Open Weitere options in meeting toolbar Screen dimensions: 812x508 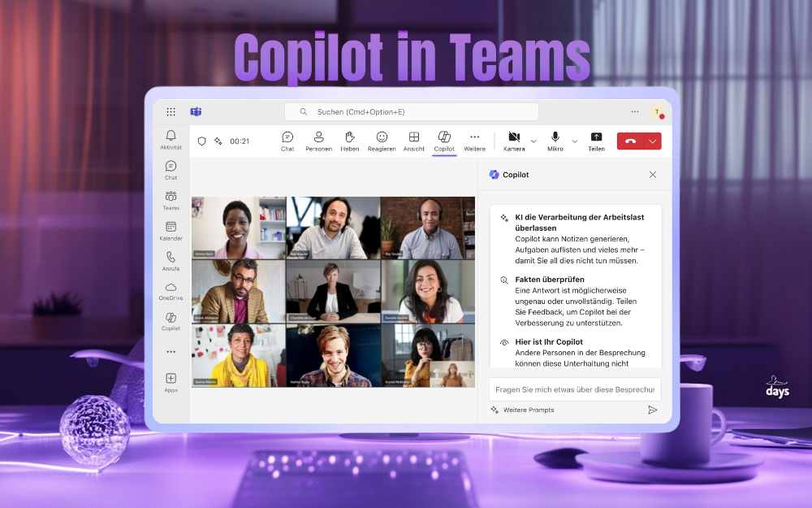474,141
